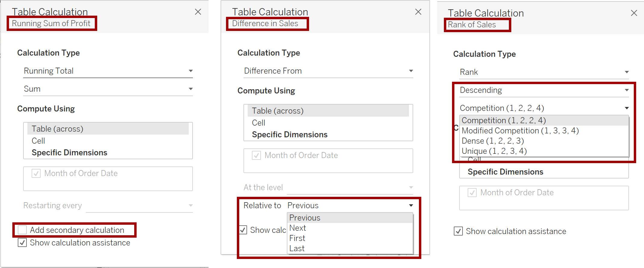Close the Difference in Sales dialog
Screen dimensions: 644x268
tap(418, 12)
